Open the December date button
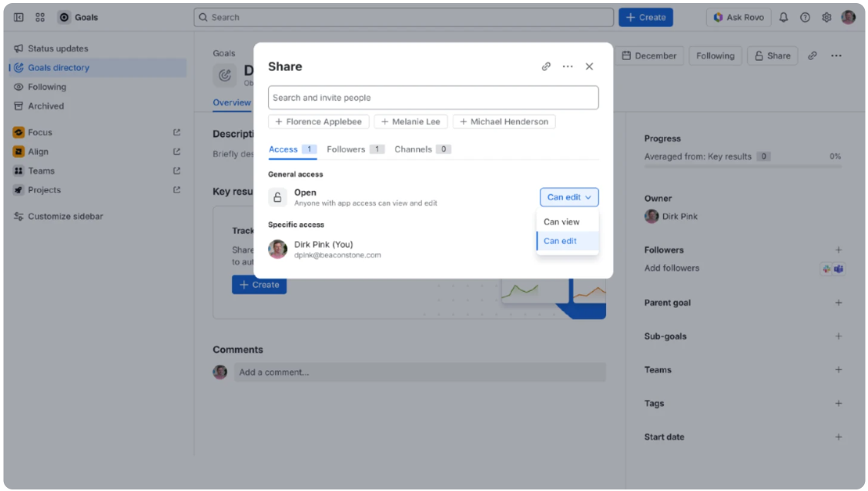Viewport: 868px width, 491px height. click(x=649, y=55)
